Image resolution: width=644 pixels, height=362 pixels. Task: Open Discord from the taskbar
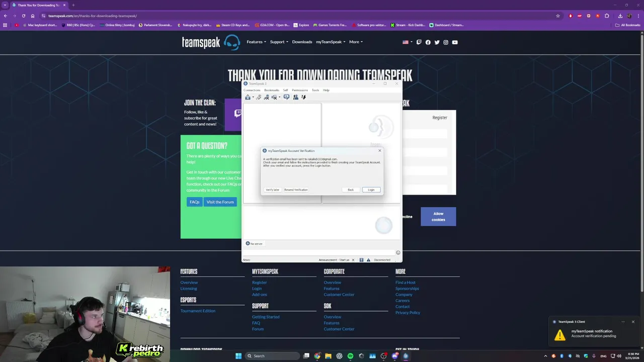pos(394,356)
